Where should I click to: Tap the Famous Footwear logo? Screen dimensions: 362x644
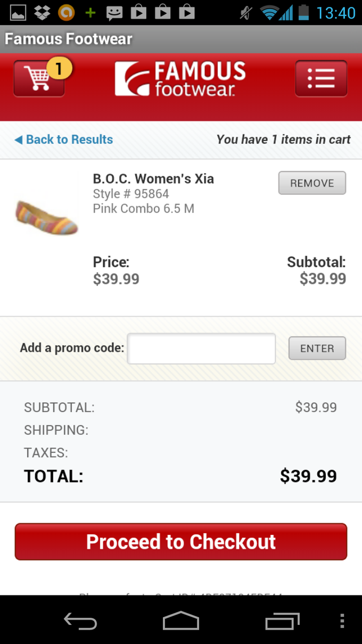[180, 79]
